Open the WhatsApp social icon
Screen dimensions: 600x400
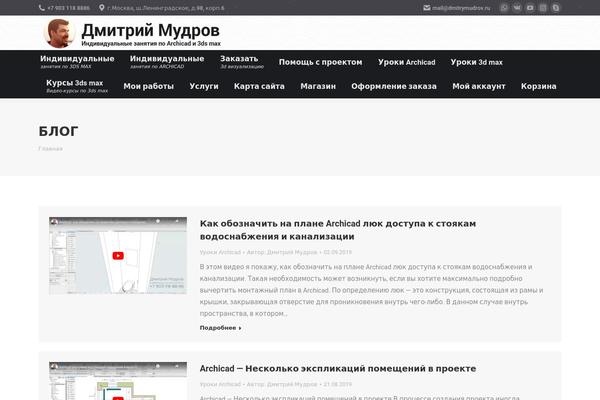click(504, 8)
